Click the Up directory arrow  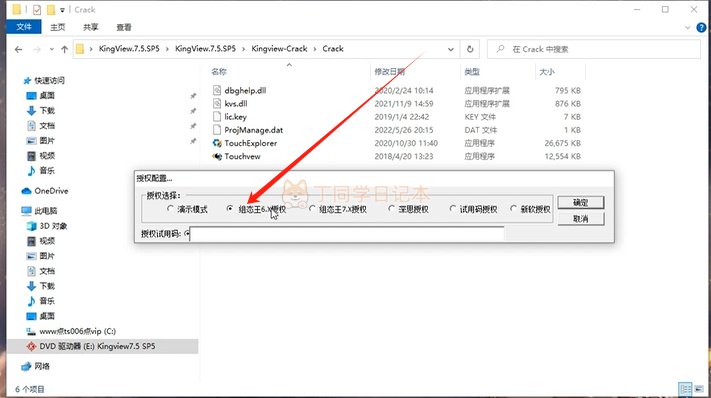(x=64, y=49)
